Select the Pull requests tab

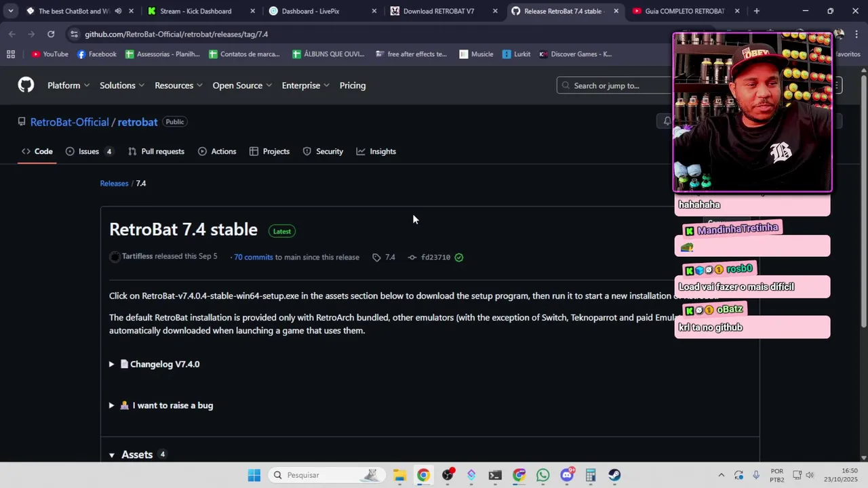(x=156, y=151)
